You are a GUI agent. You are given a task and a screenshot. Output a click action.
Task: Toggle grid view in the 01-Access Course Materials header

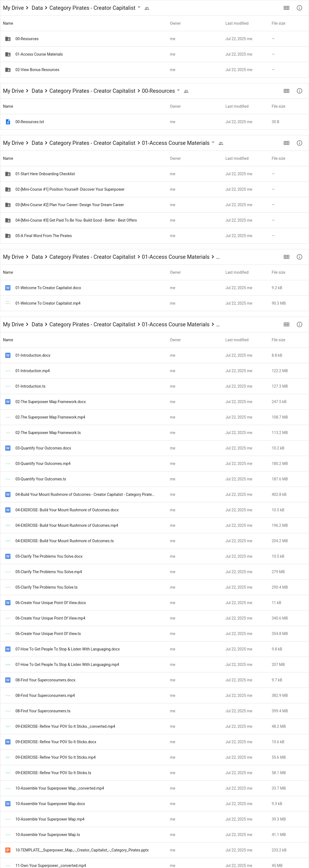287,143
